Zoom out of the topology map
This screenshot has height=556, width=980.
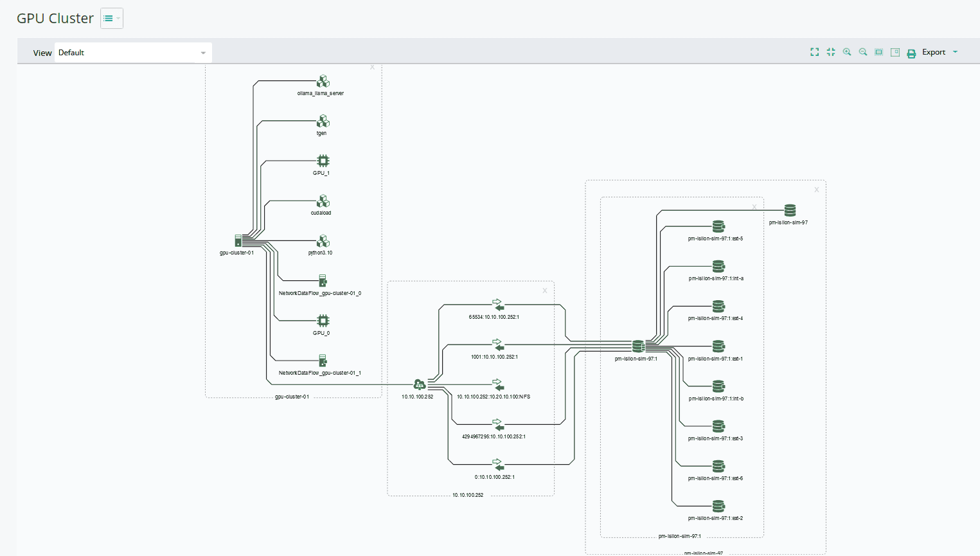pos(863,52)
